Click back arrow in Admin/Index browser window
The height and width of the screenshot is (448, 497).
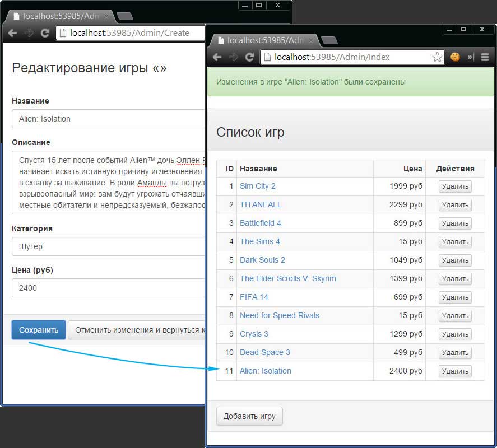(217, 57)
